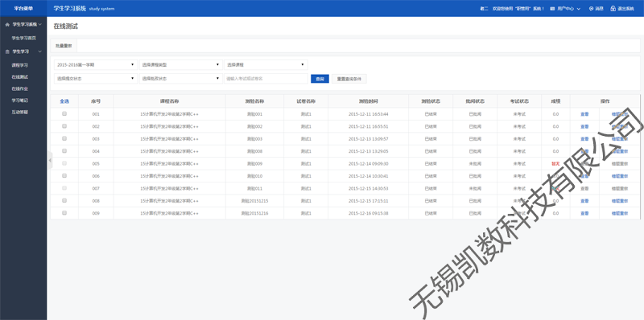Tick the checkbox for row 002
The height and width of the screenshot is (320, 644).
64,126
